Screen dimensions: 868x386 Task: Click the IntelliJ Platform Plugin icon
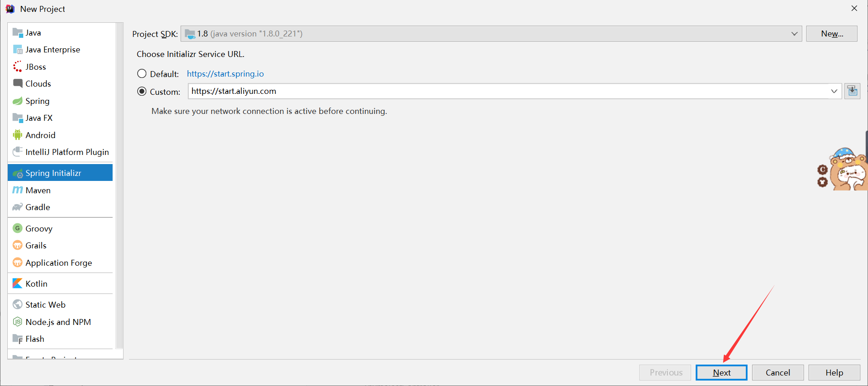point(18,152)
